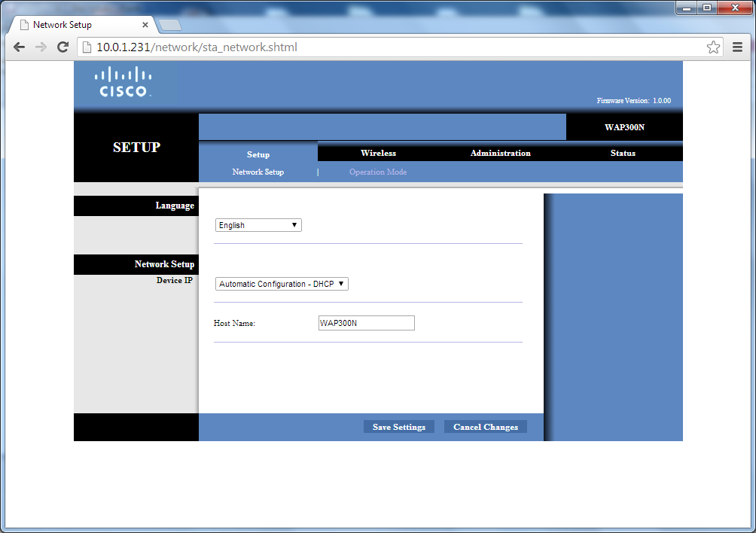The height and width of the screenshot is (533, 756).
Task: Switch to the Wireless tab
Action: click(x=379, y=154)
